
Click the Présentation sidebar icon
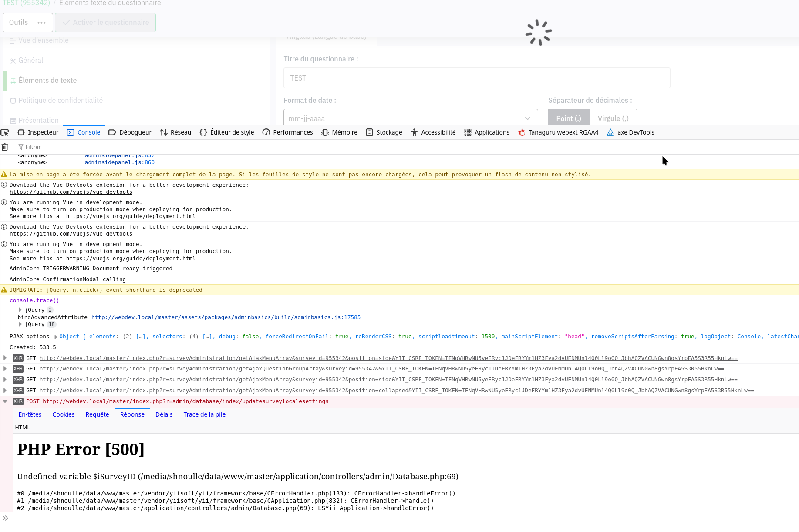point(13,121)
